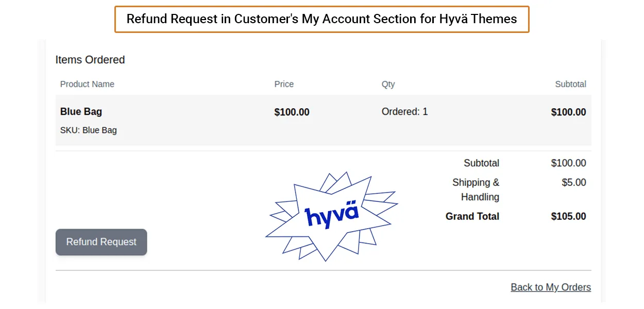Image resolution: width=644 pixels, height=309 pixels.
Task: Click the Subtotal column header
Action: tap(570, 84)
